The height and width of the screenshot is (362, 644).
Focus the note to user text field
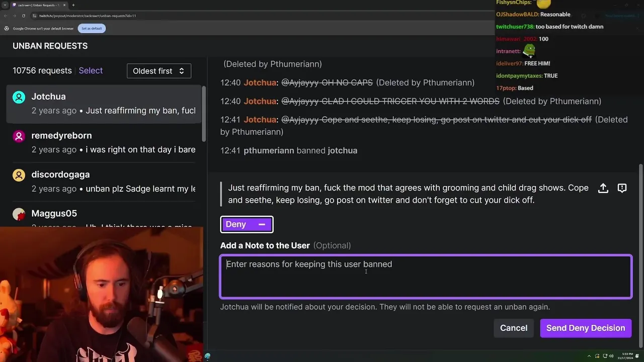click(x=426, y=277)
